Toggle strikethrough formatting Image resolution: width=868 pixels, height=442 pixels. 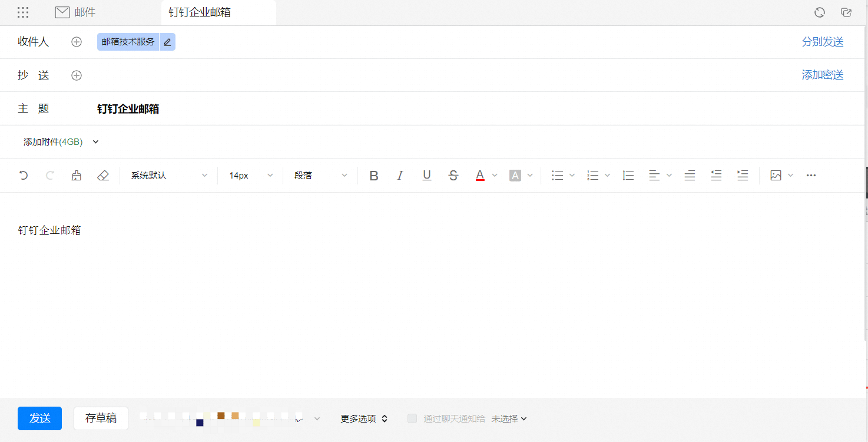click(x=453, y=175)
